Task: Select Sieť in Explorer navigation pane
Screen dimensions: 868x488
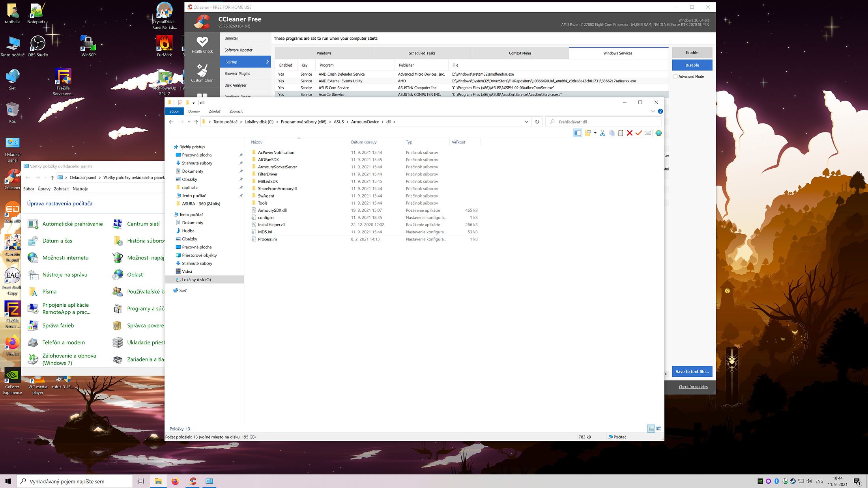Action: coord(183,291)
